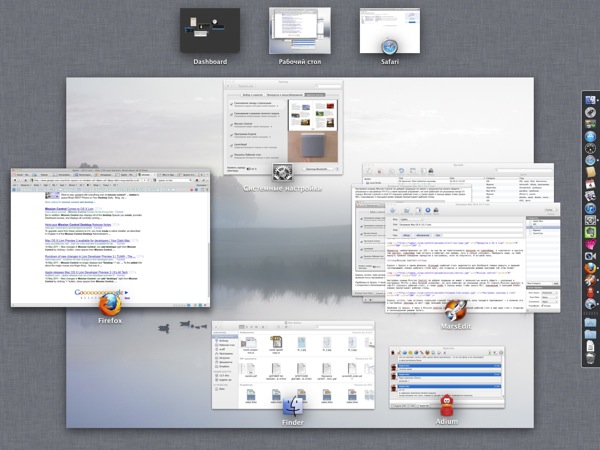600x450 pixels.
Task: Select the highlighted third trackpad tab
Action: point(315,95)
